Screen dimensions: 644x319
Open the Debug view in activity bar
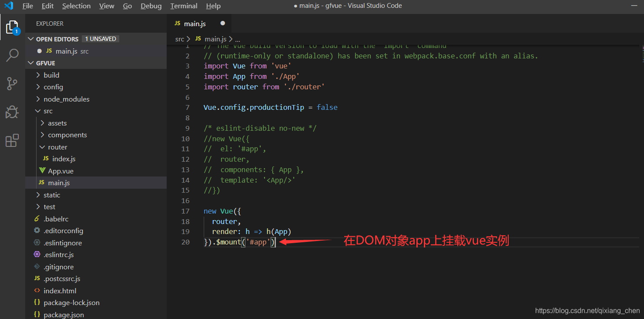point(12,112)
